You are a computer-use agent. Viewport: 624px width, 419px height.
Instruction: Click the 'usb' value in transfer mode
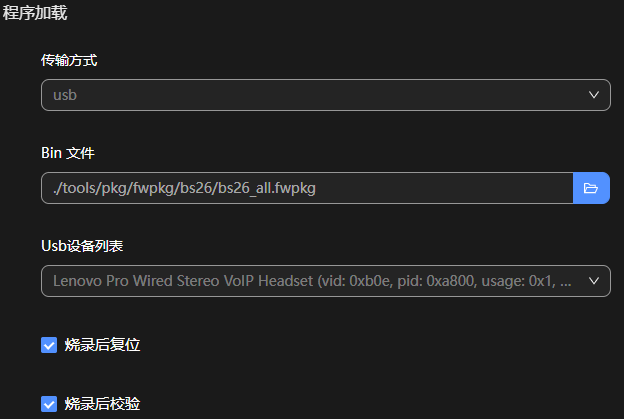pos(65,95)
